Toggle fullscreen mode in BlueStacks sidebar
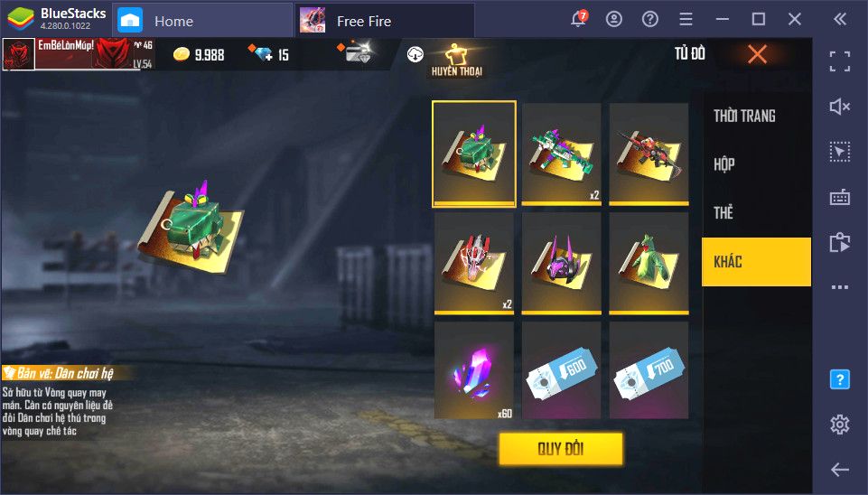The height and width of the screenshot is (495, 868). click(840, 61)
